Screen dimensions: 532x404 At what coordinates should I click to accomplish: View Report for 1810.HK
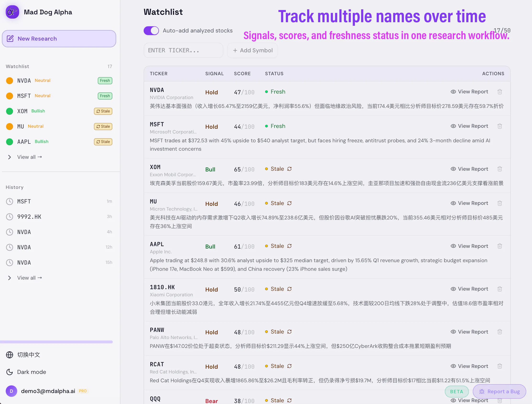(x=469, y=289)
